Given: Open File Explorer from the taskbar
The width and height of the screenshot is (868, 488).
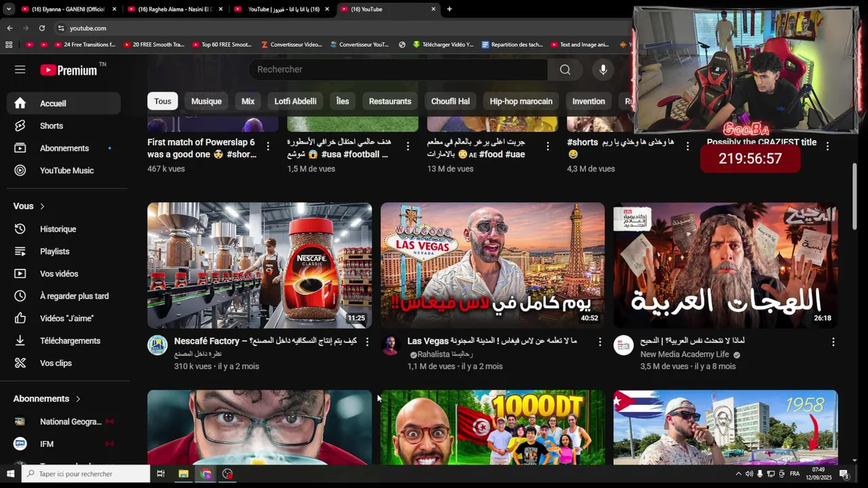Looking at the screenshot, I should (x=183, y=474).
